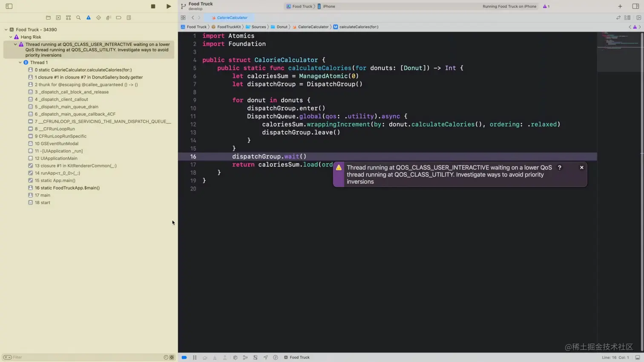Add editor on right
The width and height of the screenshot is (644, 362).
639,18
